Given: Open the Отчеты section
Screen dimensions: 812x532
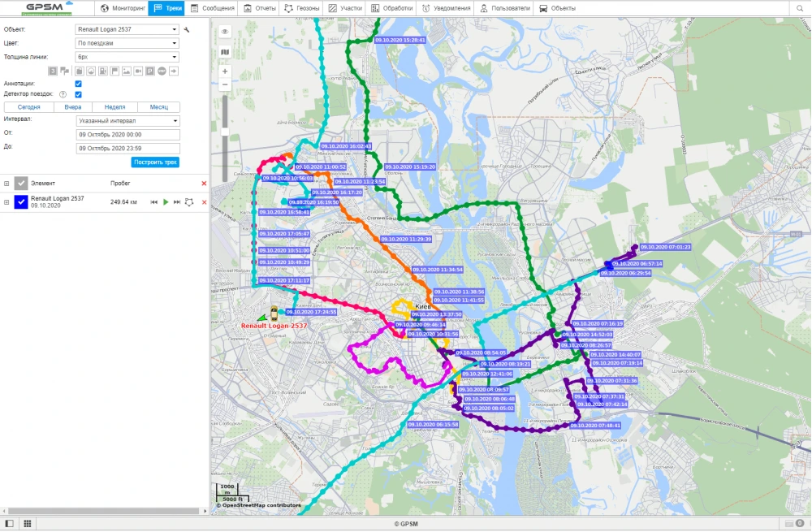Looking at the screenshot, I should (x=259, y=8).
